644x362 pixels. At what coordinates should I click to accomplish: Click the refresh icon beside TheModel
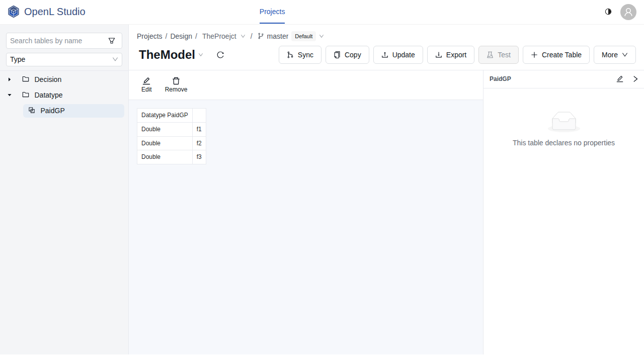(220, 55)
